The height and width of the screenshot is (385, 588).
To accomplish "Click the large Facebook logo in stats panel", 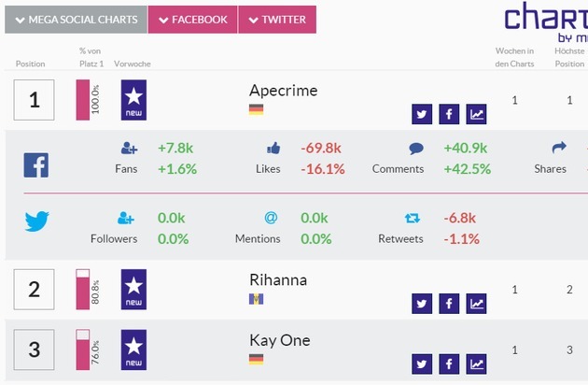I will [x=35, y=165].
